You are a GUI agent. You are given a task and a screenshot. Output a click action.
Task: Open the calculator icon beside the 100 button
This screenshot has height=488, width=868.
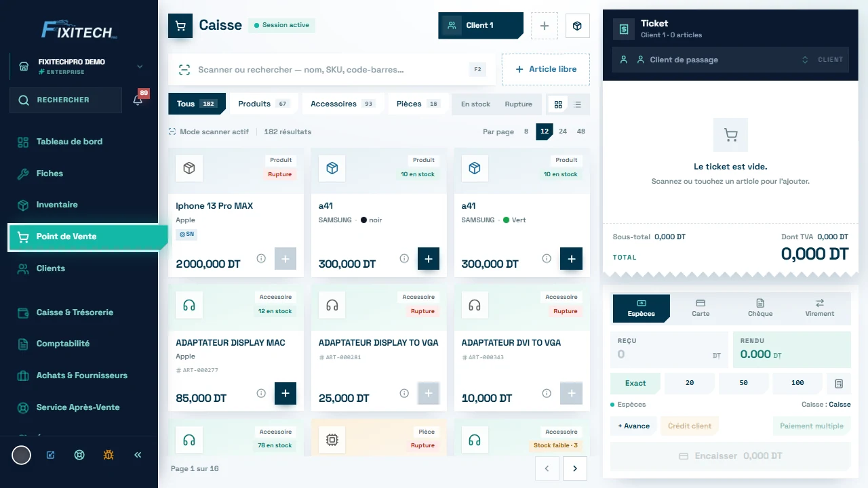point(839,383)
